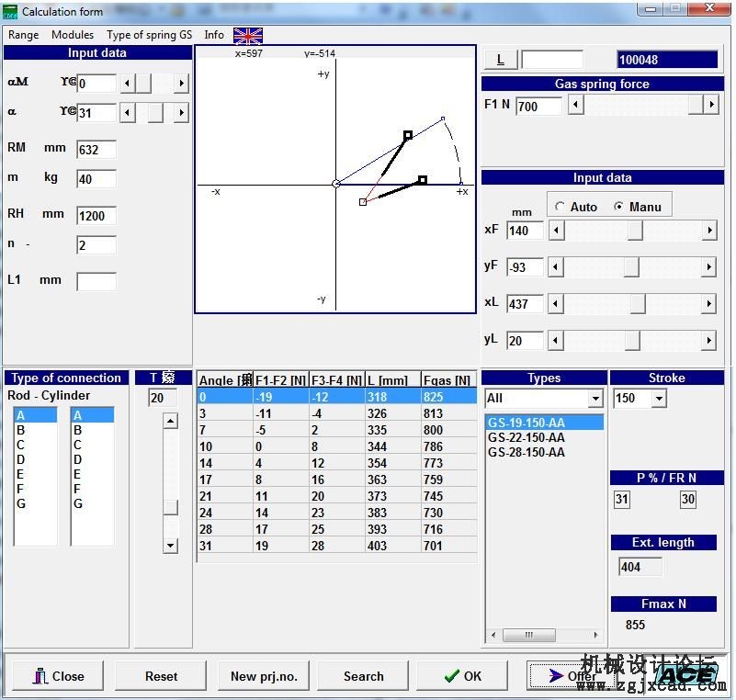Click right arrow of Types list scrollbar
736x700 pixels.
pos(596,636)
